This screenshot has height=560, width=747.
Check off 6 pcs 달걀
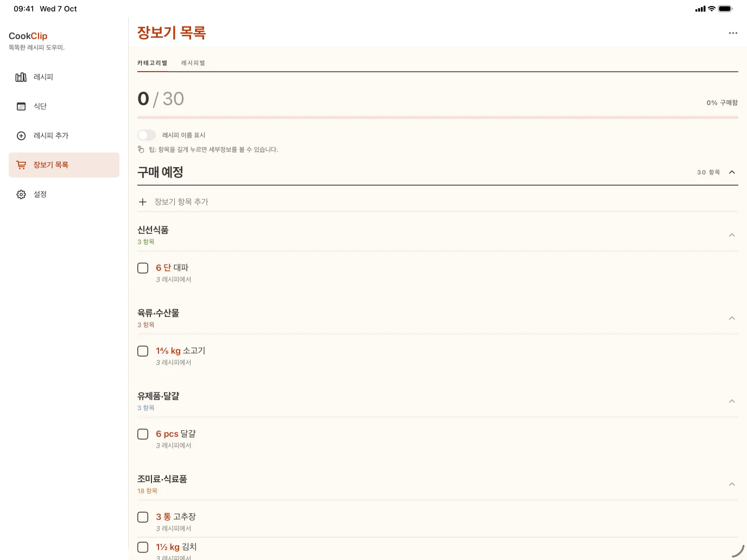click(143, 434)
